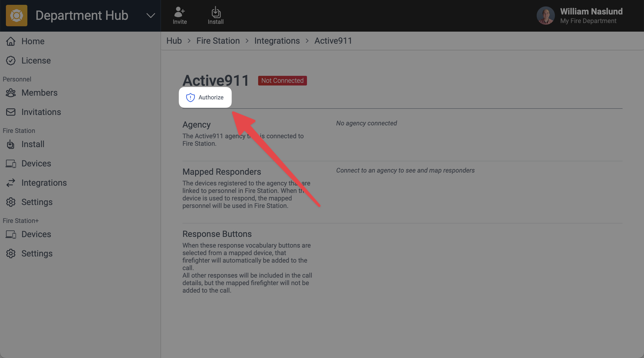Open the Members section icon
The image size is (644, 358).
click(x=11, y=93)
